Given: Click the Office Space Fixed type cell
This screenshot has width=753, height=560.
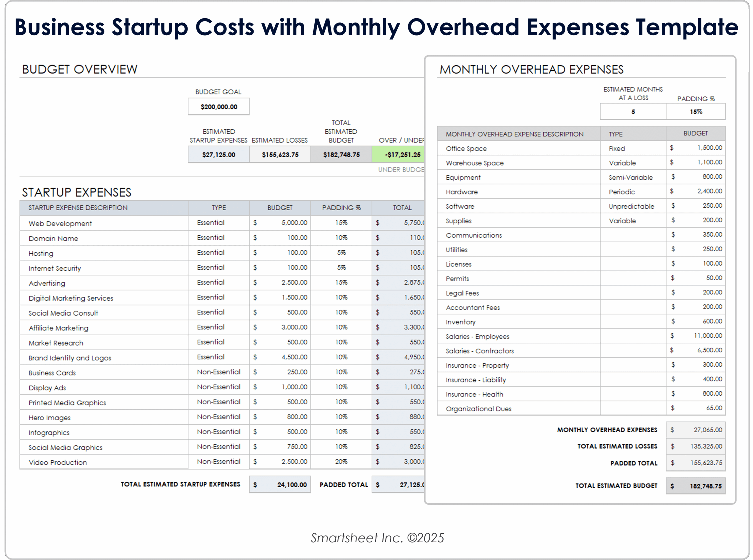Looking at the screenshot, I should click(633, 149).
